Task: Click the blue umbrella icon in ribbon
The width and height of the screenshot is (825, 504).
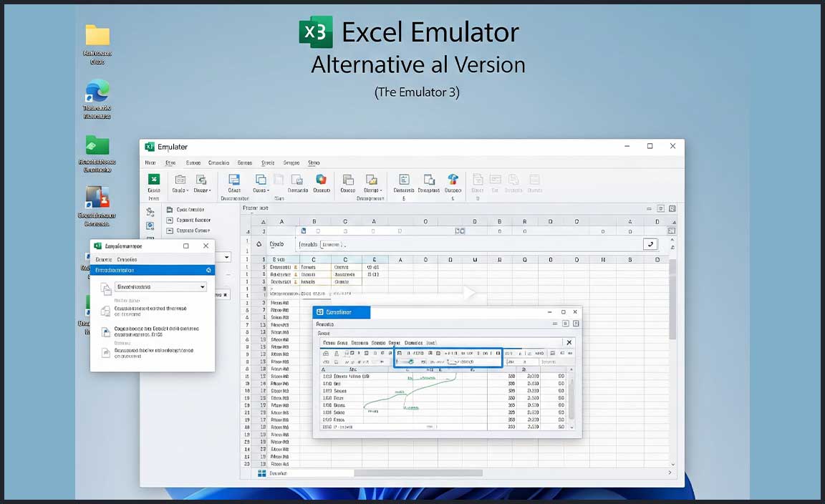Action: 453,180
